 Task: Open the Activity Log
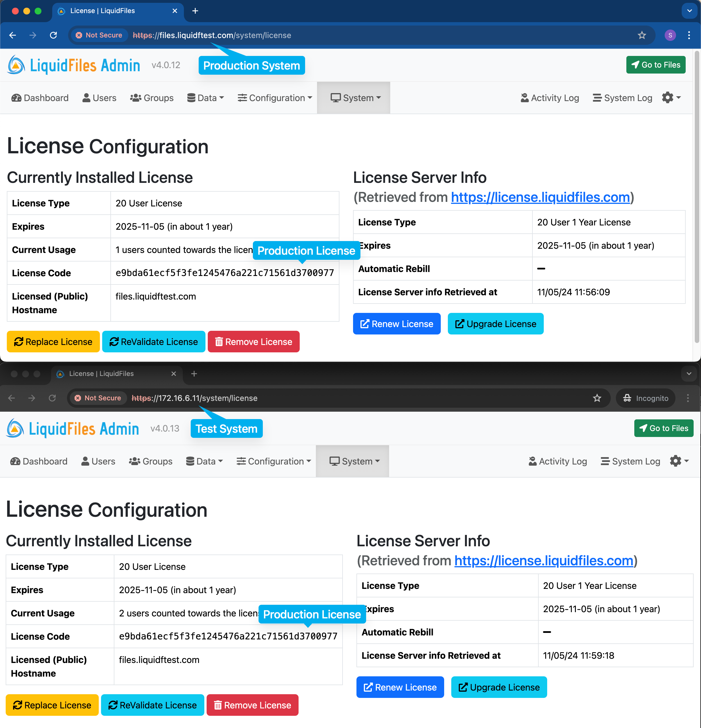point(549,98)
